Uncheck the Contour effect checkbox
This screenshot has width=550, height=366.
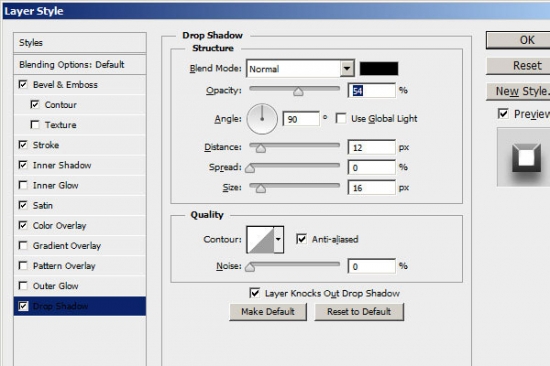[x=35, y=105]
